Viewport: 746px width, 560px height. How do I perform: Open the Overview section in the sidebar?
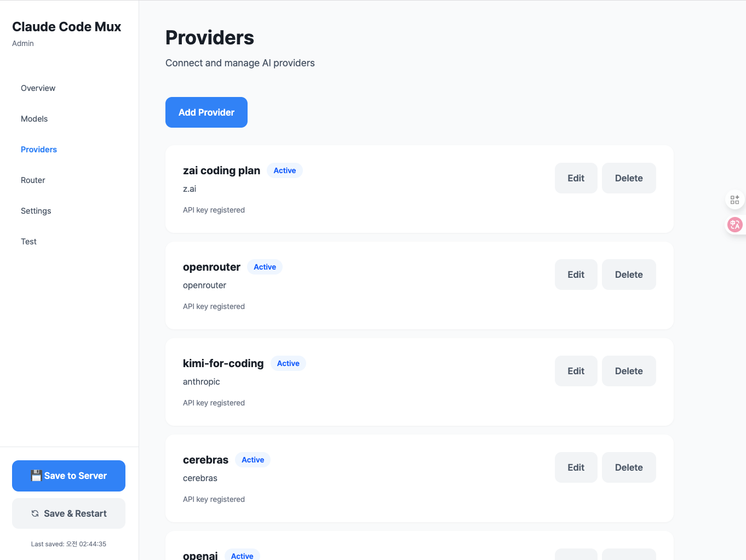click(x=38, y=88)
